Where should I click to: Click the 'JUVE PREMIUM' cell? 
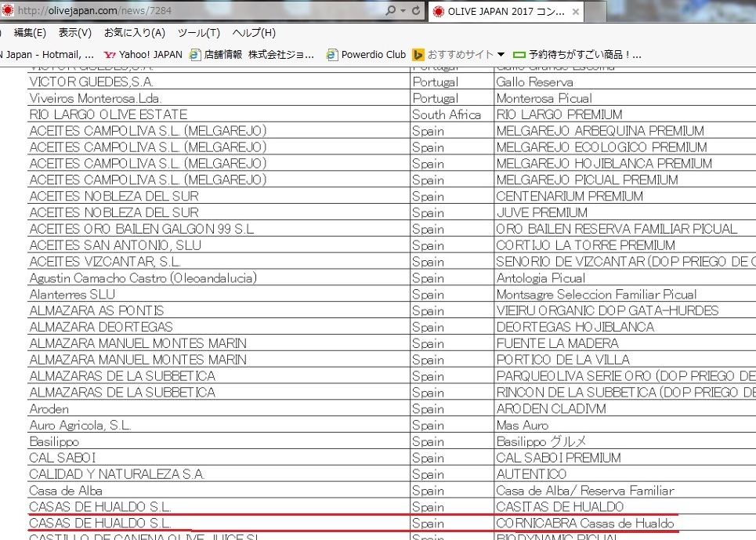pyautogui.click(x=625, y=212)
